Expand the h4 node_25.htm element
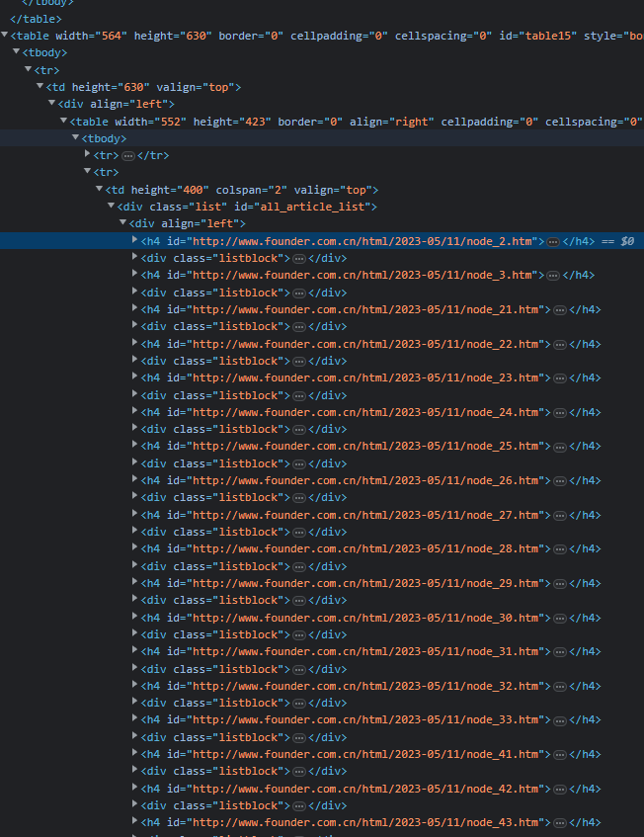The image size is (644, 837). click(x=135, y=446)
